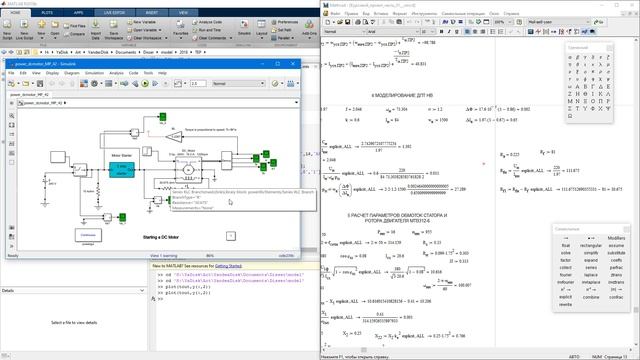Viewport: 640px width, 360px height.
Task: Open Mathcad style dropdown showing Normal
Action: [x=344, y=31]
